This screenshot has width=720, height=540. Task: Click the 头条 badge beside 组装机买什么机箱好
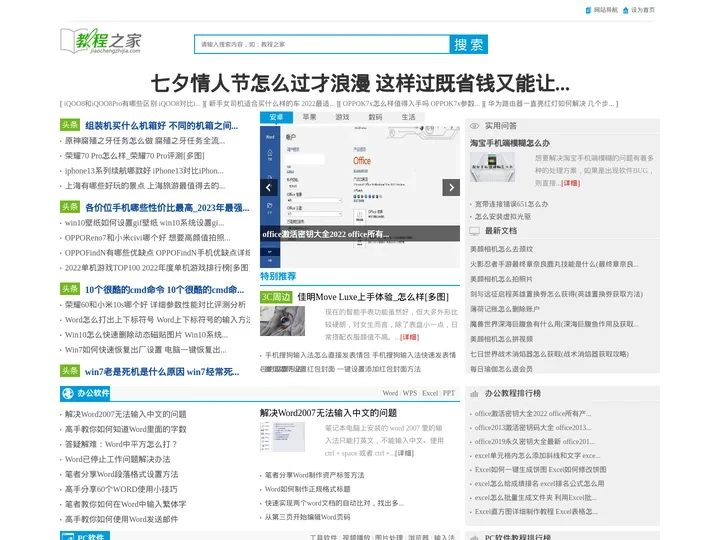tap(70, 125)
